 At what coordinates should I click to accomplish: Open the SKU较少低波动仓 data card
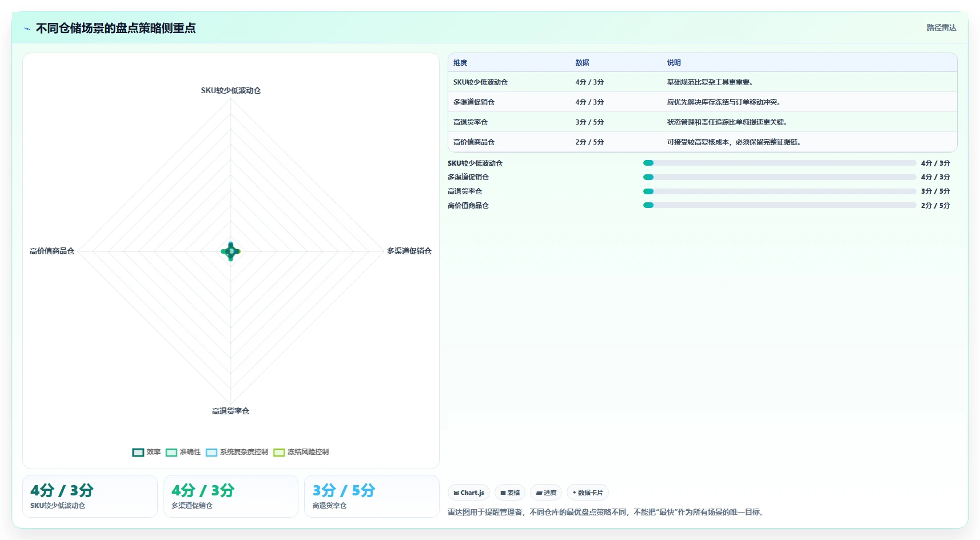(x=90, y=497)
